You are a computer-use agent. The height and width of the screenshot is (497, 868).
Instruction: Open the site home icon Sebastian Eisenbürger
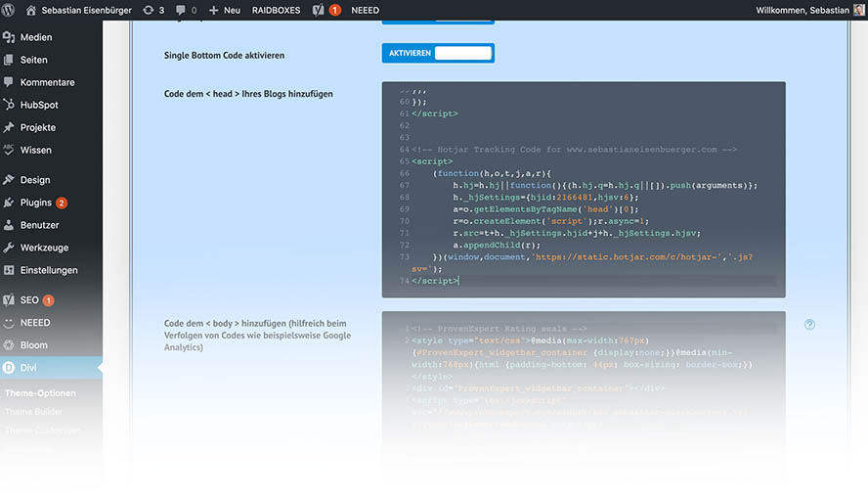31,10
